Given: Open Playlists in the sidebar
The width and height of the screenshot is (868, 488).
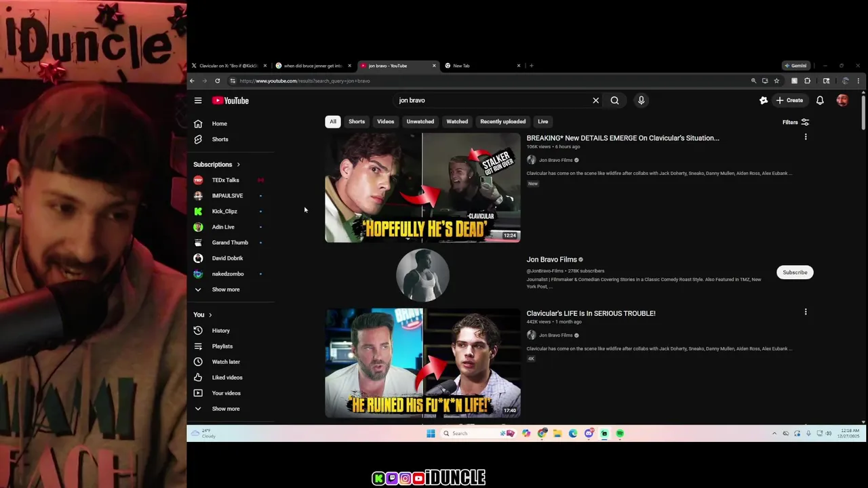Looking at the screenshot, I should click(231, 346).
